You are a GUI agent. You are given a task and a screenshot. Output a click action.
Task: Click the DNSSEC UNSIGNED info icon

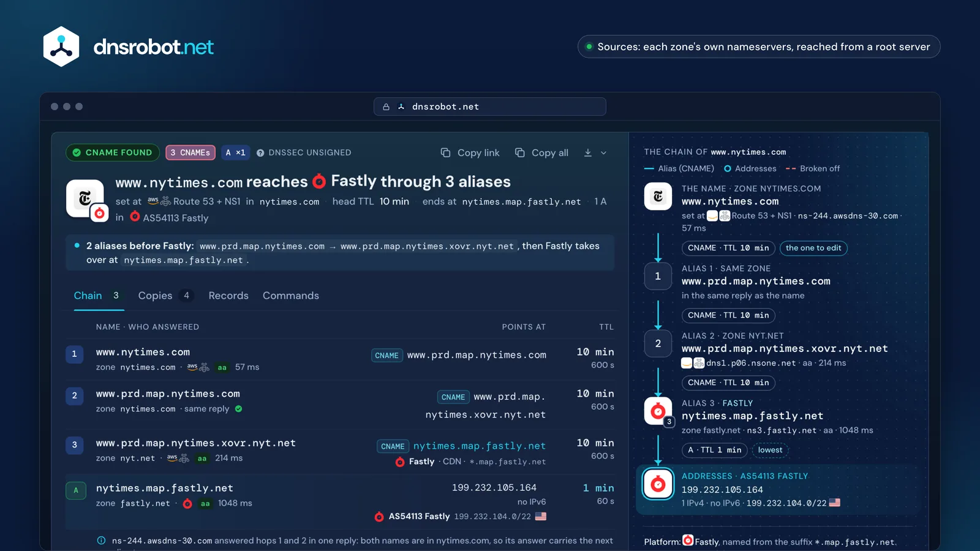260,153
